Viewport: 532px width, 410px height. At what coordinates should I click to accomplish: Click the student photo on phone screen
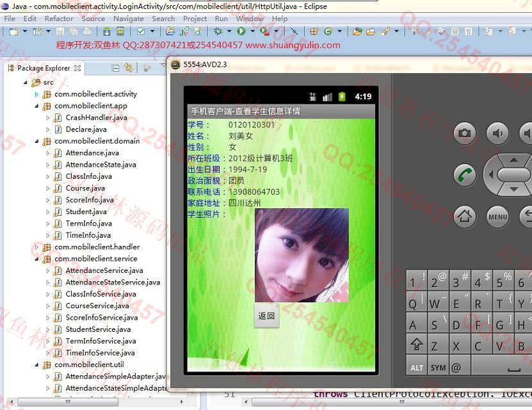[302, 255]
